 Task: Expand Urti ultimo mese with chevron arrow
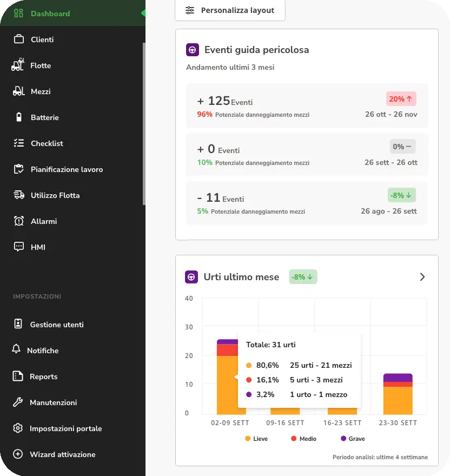pos(422,277)
